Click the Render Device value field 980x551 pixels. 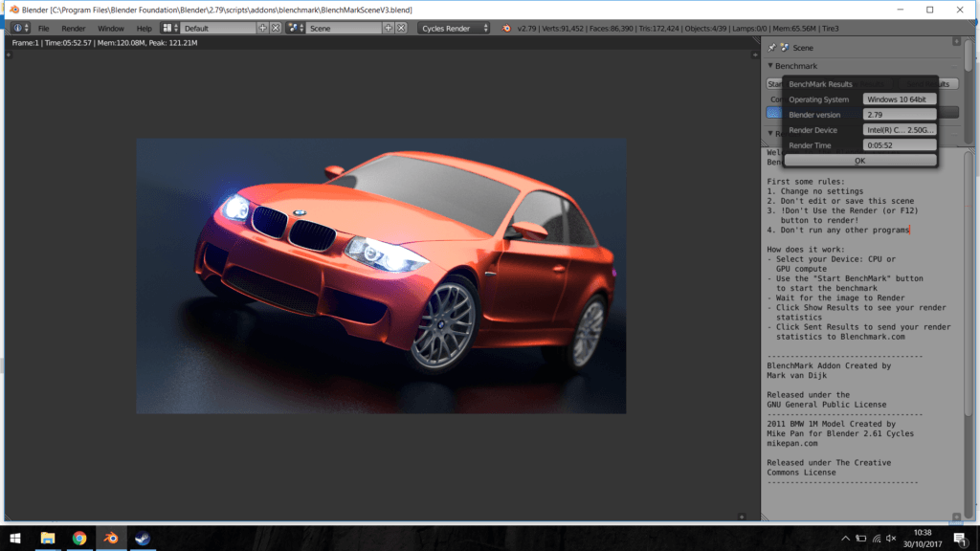[x=900, y=130]
